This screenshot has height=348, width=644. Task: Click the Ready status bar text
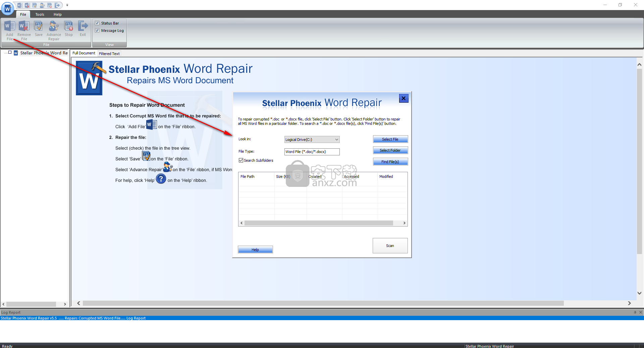[7, 346]
